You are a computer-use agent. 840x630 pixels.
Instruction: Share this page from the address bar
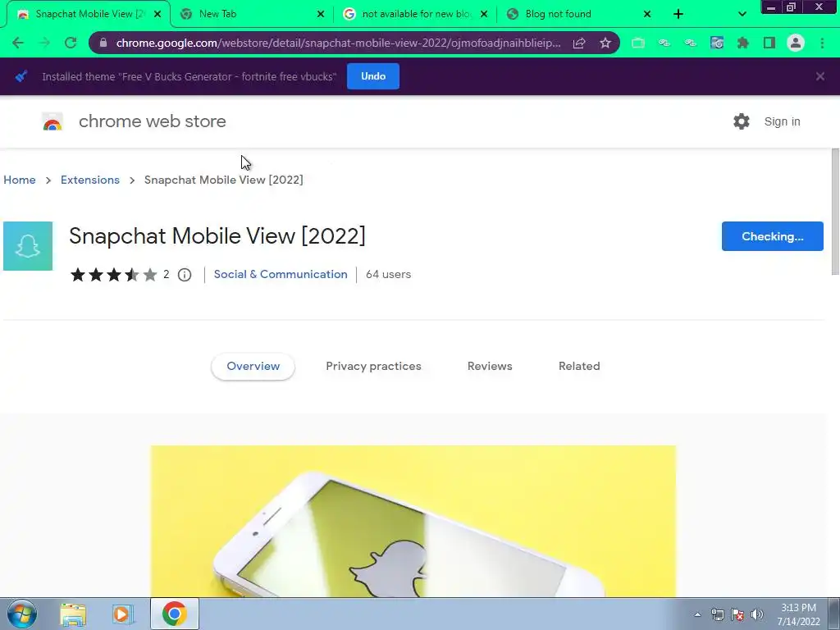click(579, 43)
